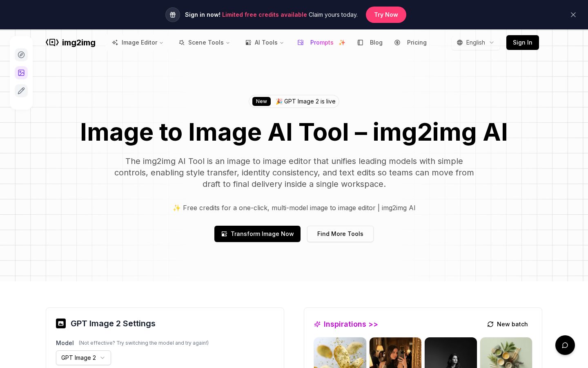The width and height of the screenshot is (588, 368).
Task: Open the Prompts page
Action: pyautogui.click(x=321, y=43)
